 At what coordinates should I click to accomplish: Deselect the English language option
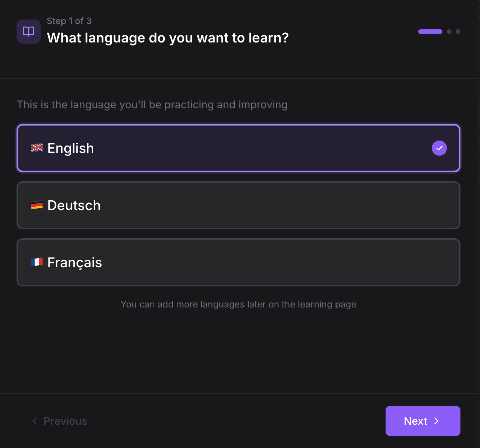(238, 148)
